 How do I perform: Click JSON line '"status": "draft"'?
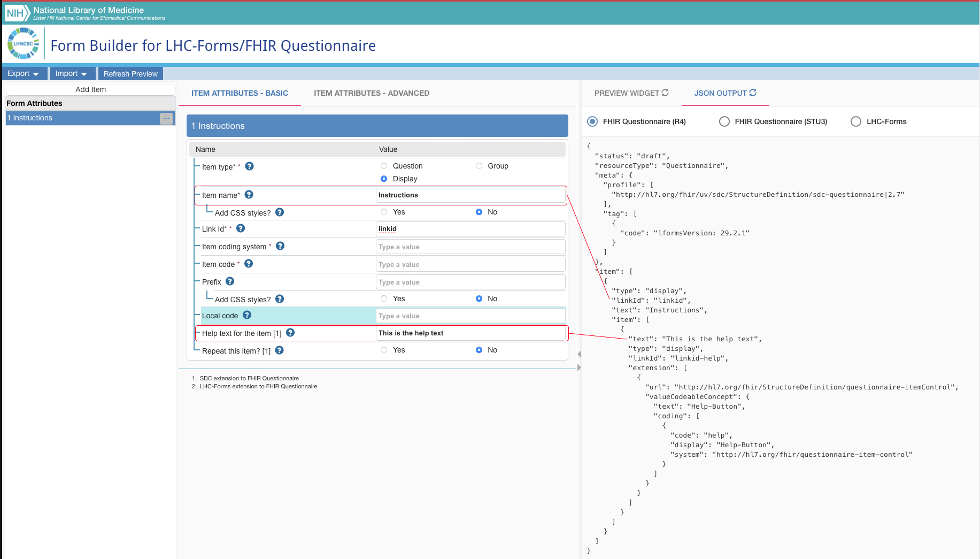tap(632, 156)
